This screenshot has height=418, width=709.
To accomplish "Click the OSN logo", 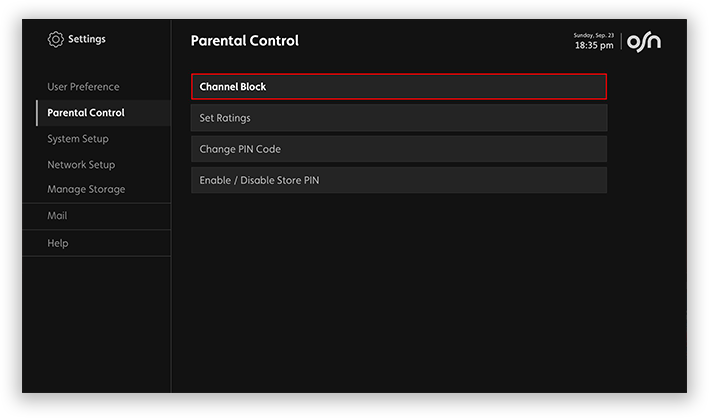I will pos(643,42).
